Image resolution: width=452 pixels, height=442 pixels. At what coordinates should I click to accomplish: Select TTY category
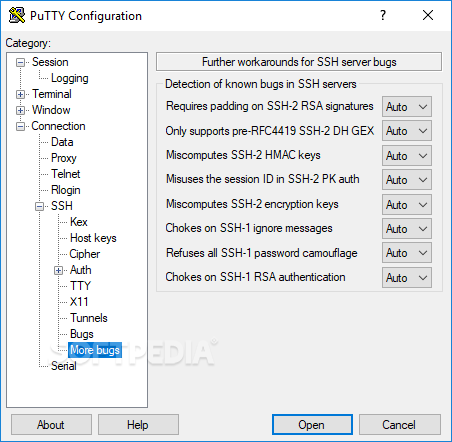[80, 286]
